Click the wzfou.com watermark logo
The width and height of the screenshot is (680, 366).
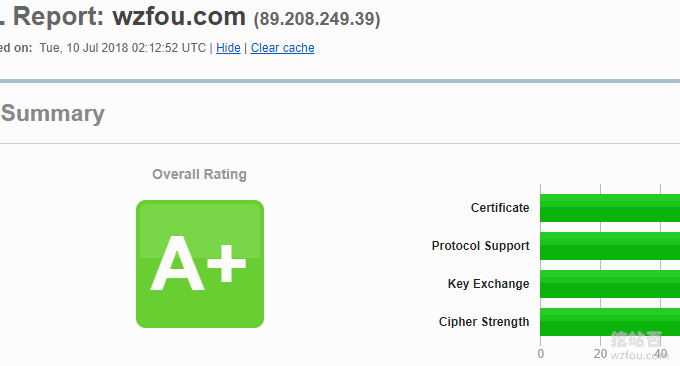(637, 346)
